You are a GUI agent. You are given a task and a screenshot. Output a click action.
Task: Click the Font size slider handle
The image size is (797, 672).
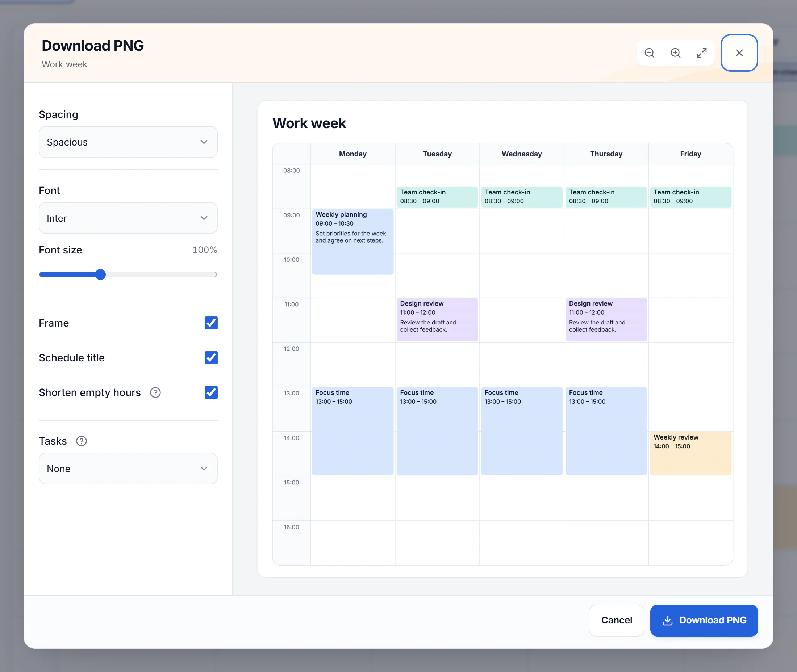100,274
